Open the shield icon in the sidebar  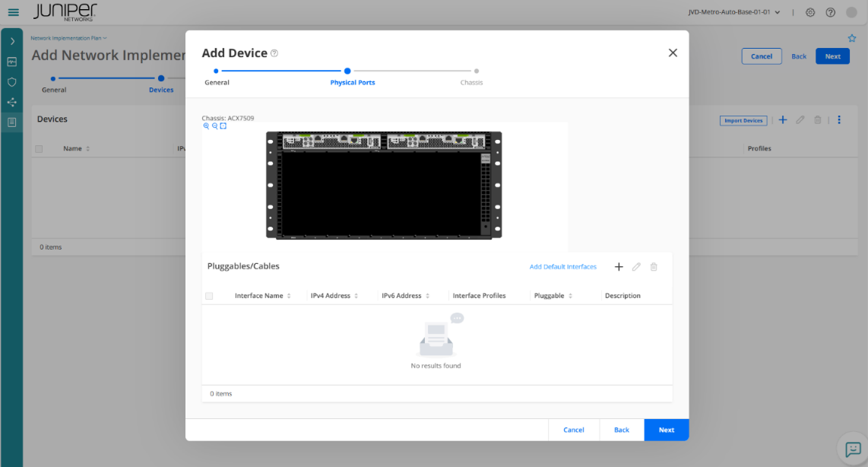pos(11,82)
